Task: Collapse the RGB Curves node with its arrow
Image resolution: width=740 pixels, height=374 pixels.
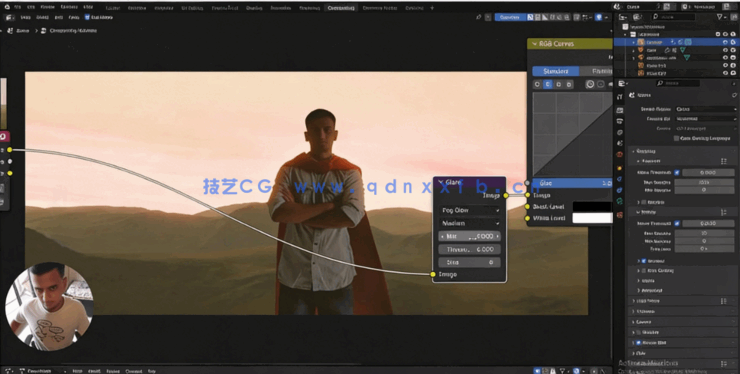Action: pyautogui.click(x=534, y=43)
